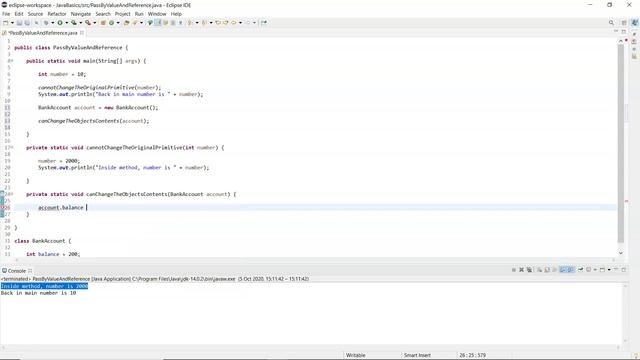Viewport: 640px width, 360px height.
Task: Toggle console Scroll Lock
Action: point(547,270)
